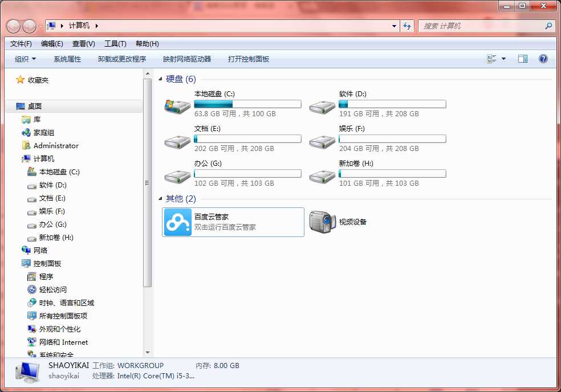
Task: Open the view options dropdown arrow
Action: [x=504, y=59]
